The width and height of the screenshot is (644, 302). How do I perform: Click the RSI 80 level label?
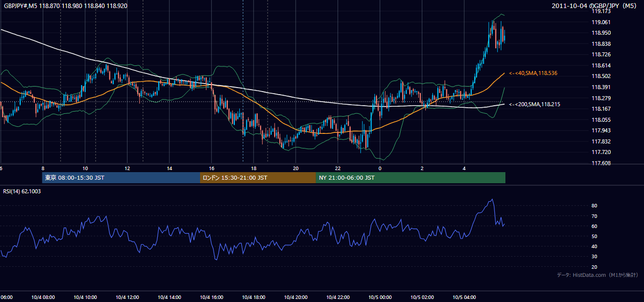(594, 206)
